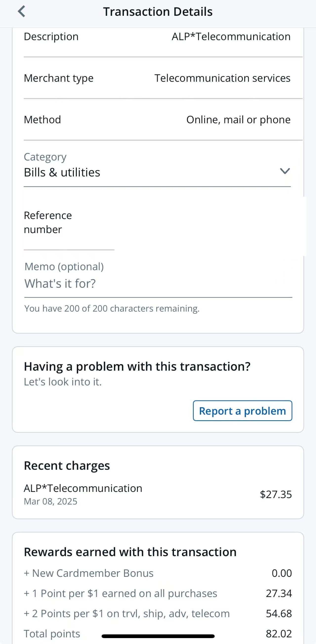Tap the back arrow icon
This screenshot has width=316, height=644.
click(x=22, y=12)
